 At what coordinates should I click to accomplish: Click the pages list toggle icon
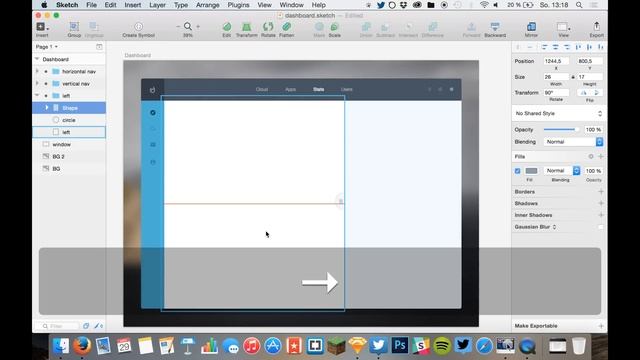(99, 47)
